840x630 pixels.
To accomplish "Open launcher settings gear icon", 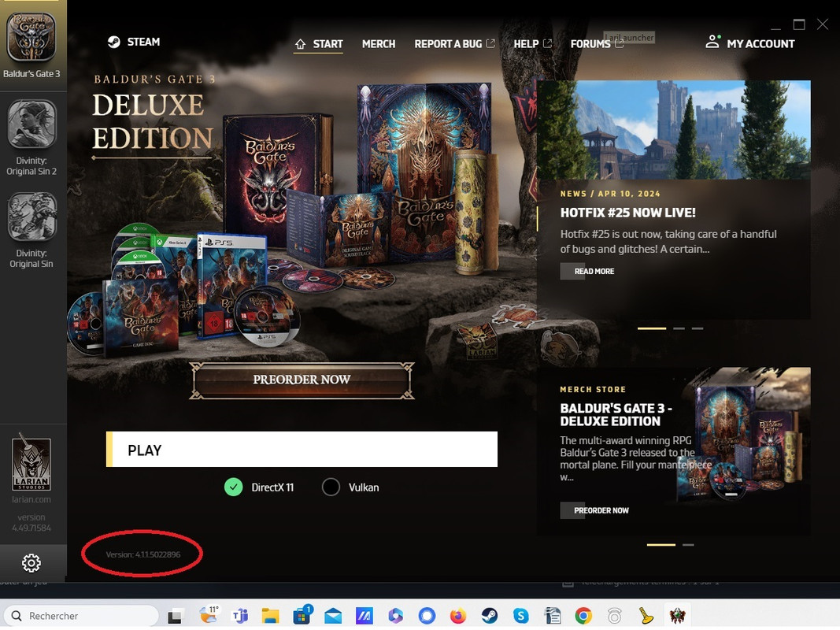I will tap(31, 563).
